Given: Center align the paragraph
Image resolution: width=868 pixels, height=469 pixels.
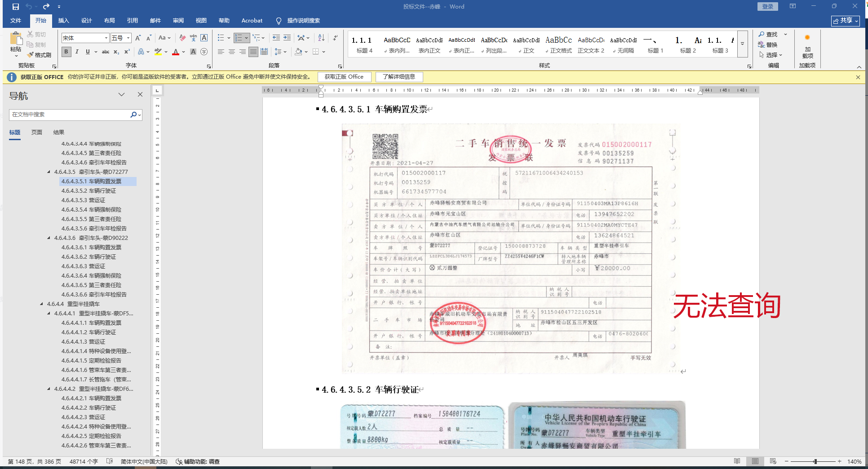Looking at the screenshot, I should [232, 52].
